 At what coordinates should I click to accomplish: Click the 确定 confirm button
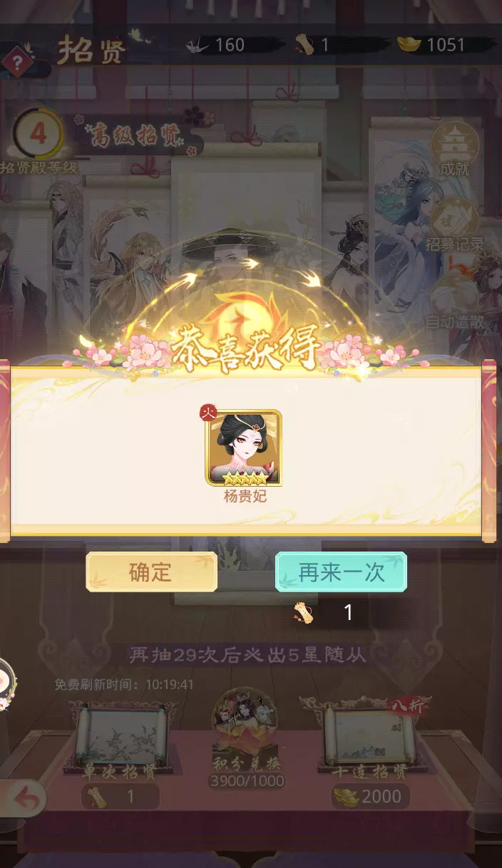151,572
